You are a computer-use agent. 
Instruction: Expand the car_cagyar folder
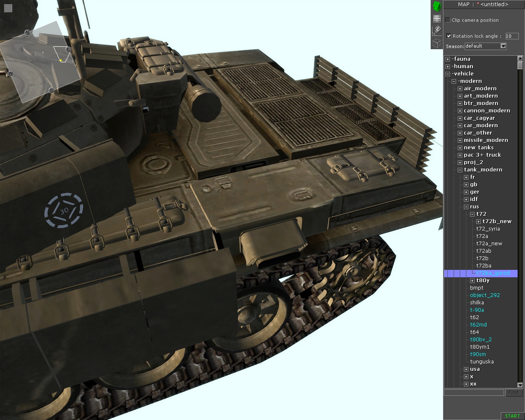point(460,118)
